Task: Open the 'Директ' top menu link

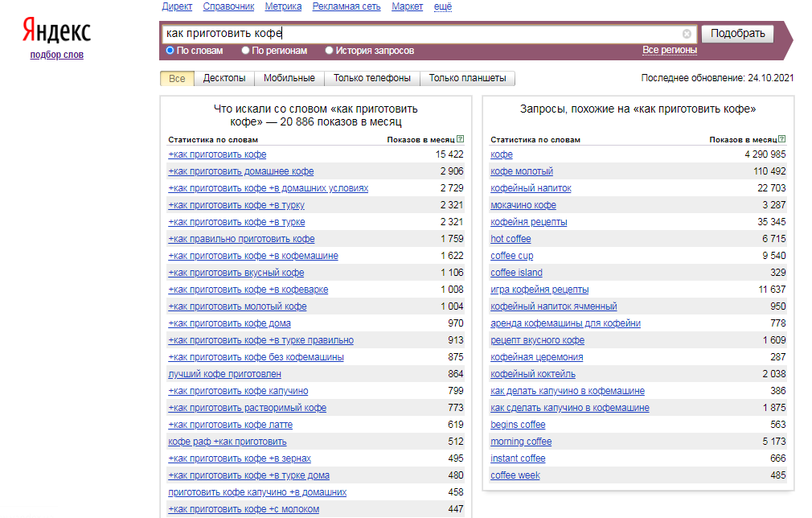Action: pyautogui.click(x=177, y=6)
